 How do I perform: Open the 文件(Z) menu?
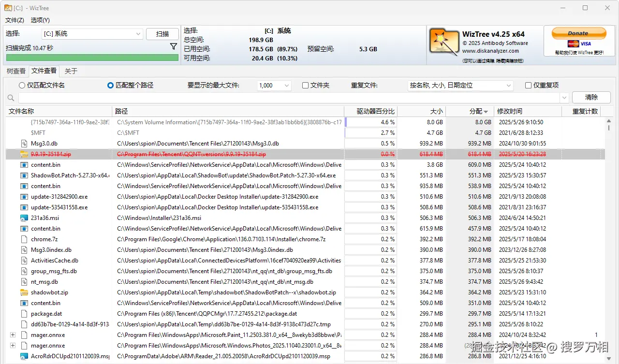click(15, 20)
